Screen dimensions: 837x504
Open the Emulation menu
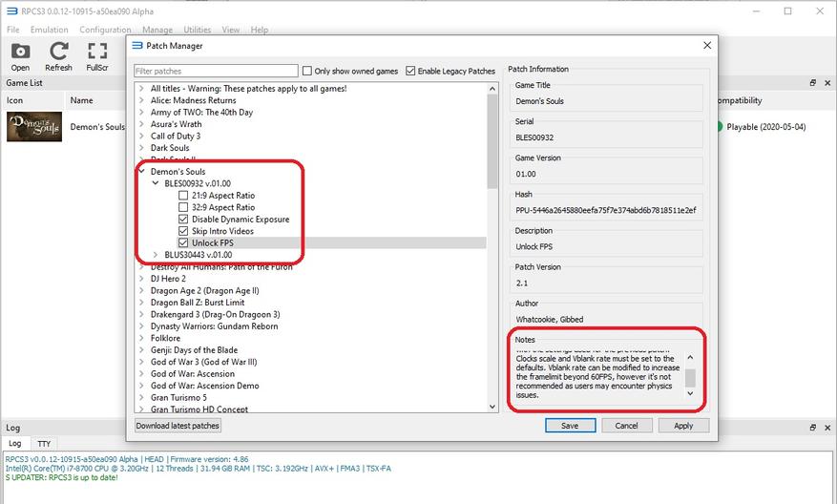pos(49,30)
